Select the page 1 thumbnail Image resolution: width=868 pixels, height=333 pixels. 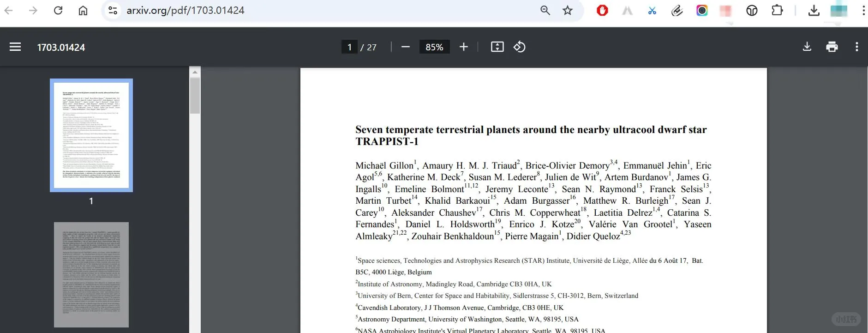click(x=91, y=135)
